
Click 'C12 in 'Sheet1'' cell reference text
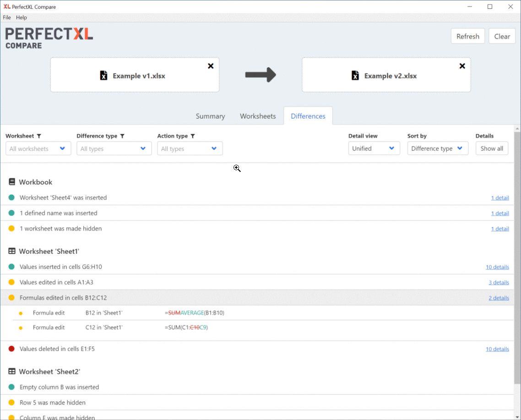pos(104,328)
